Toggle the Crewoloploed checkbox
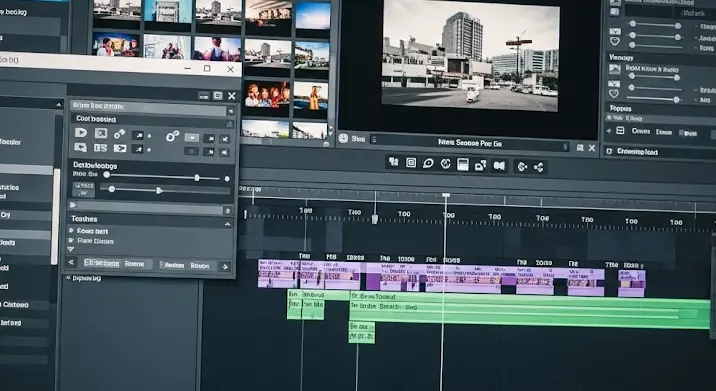The height and width of the screenshot is (391, 716). [609, 151]
